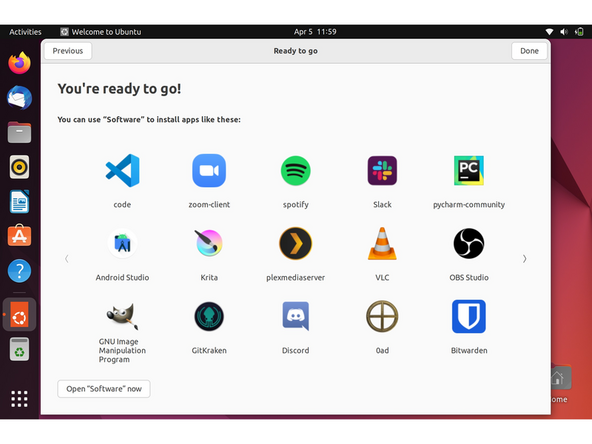Image resolution: width=592 pixels, height=444 pixels.
Task: Open the pycharm-community app icon
Action: click(x=469, y=171)
